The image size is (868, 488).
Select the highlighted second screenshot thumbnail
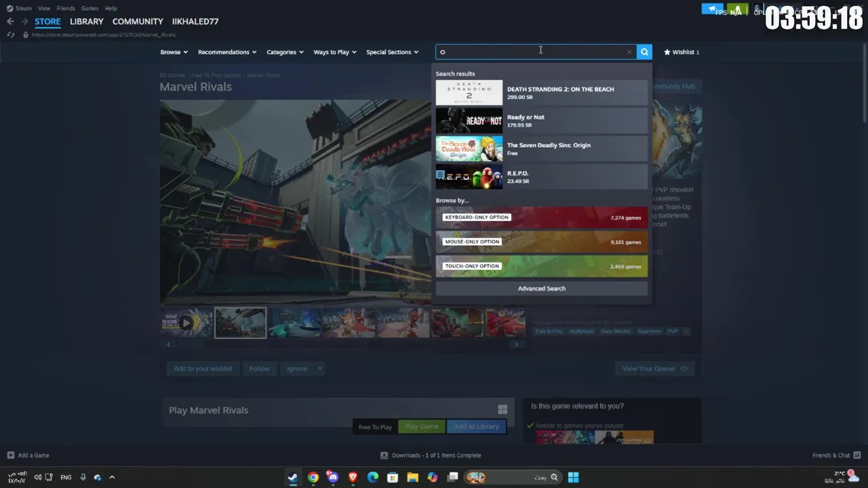pyautogui.click(x=240, y=323)
